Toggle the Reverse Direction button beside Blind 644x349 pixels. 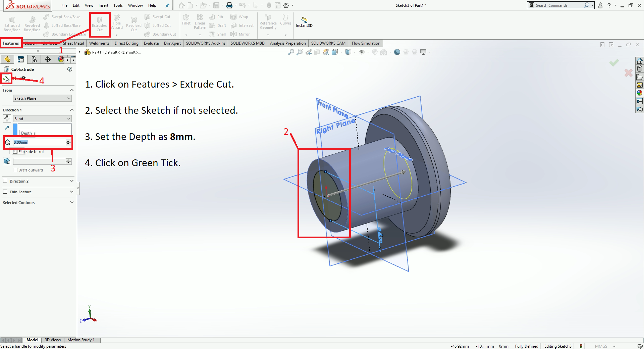click(7, 118)
